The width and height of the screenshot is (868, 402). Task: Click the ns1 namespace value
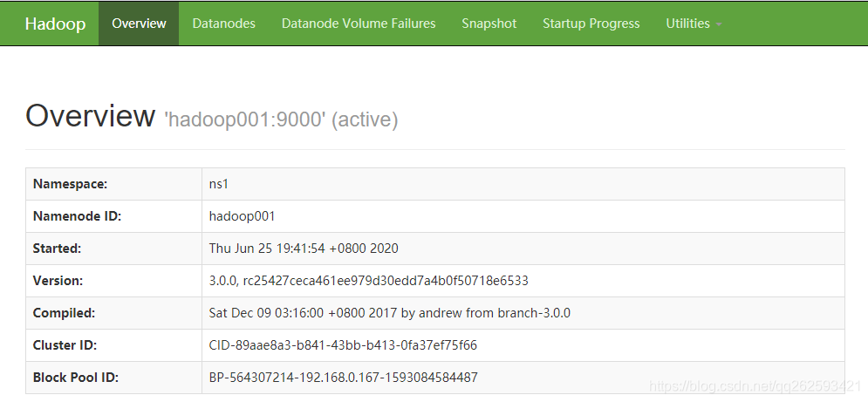point(219,184)
